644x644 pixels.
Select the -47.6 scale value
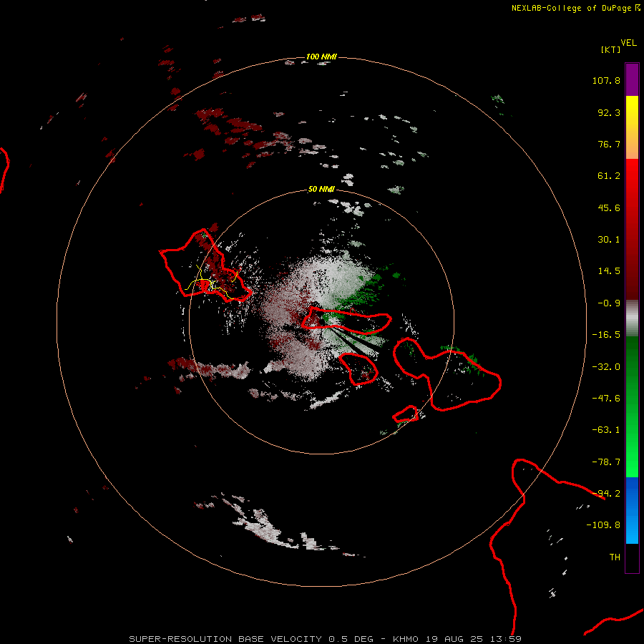pos(606,399)
